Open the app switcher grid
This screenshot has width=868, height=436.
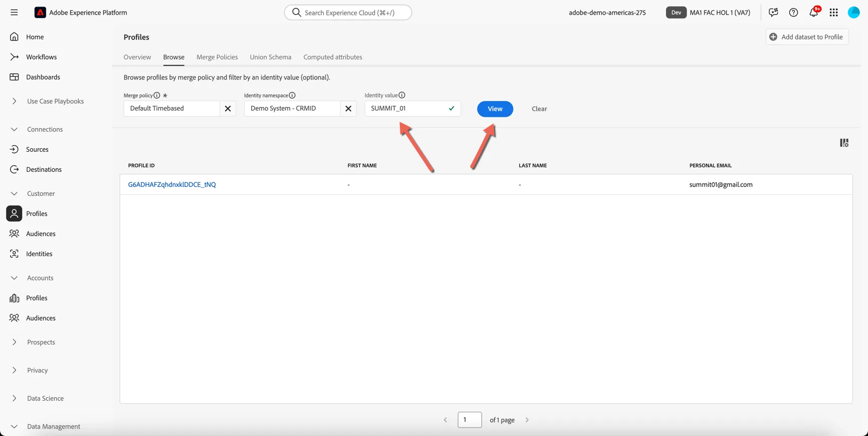pyautogui.click(x=834, y=13)
